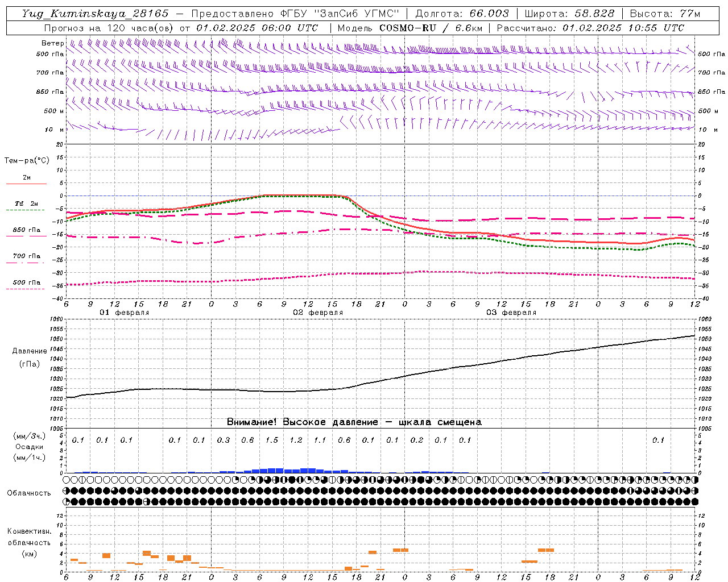Click the Долгота: 66.003 field
The height and width of the screenshot is (582, 728).
pyautogui.click(x=462, y=14)
